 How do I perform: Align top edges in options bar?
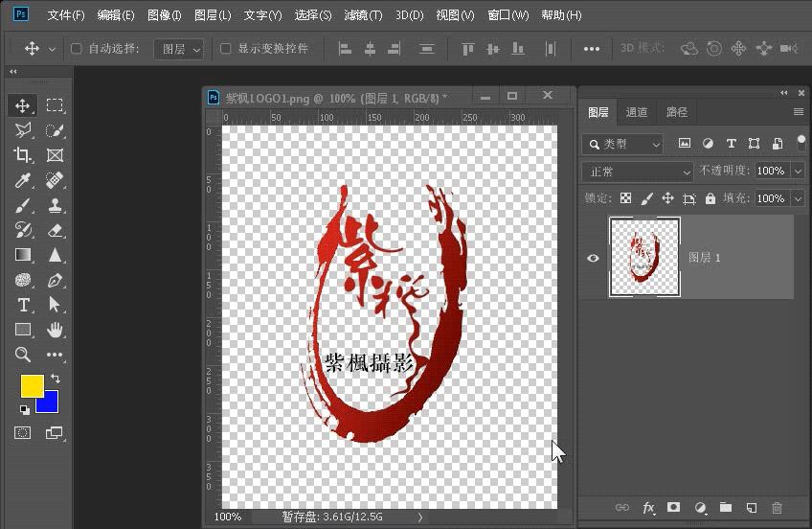[467, 49]
